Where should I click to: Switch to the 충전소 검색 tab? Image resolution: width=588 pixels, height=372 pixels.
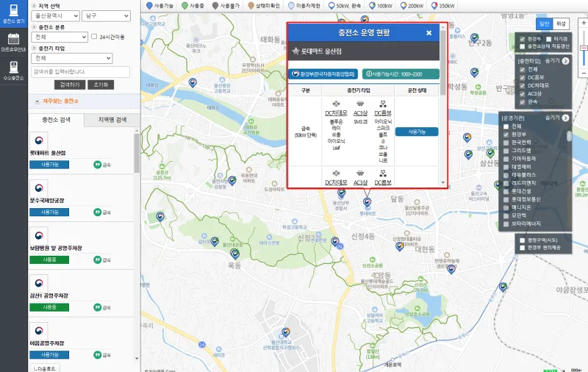56,120
